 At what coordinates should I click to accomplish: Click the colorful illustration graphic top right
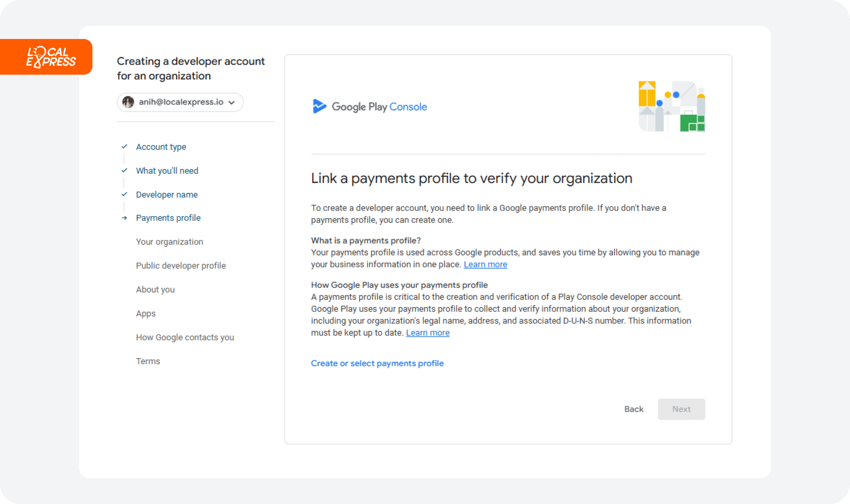[x=671, y=106]
